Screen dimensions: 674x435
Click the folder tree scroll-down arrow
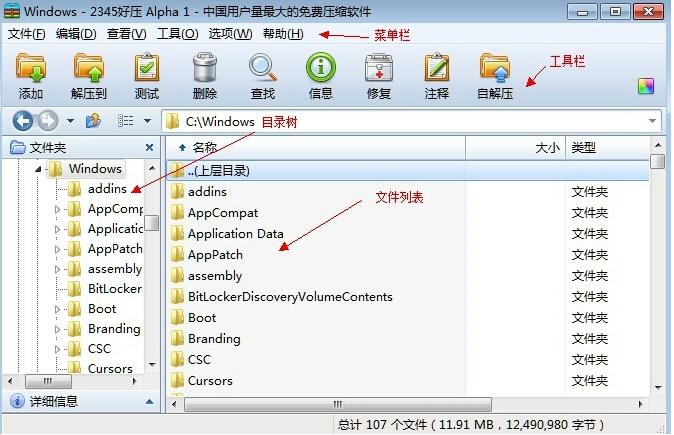point(152,365)
